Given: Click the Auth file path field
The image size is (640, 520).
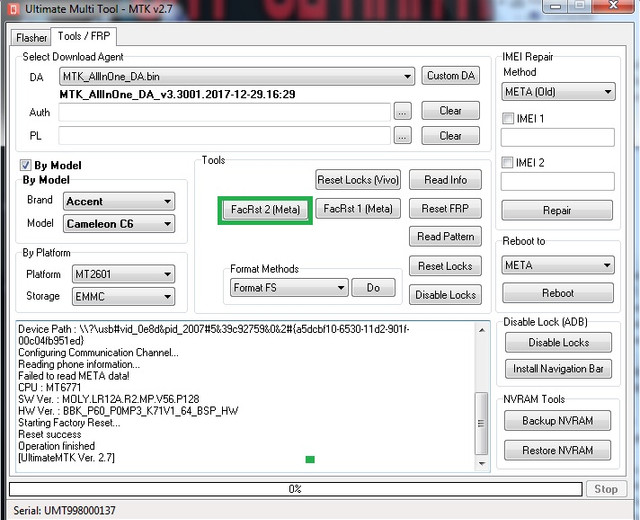Looking at the screenshot, I should click(x=224, y=112).
